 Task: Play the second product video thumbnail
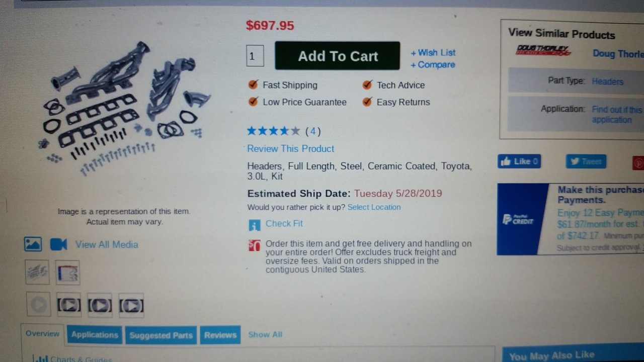click(69, 305)
